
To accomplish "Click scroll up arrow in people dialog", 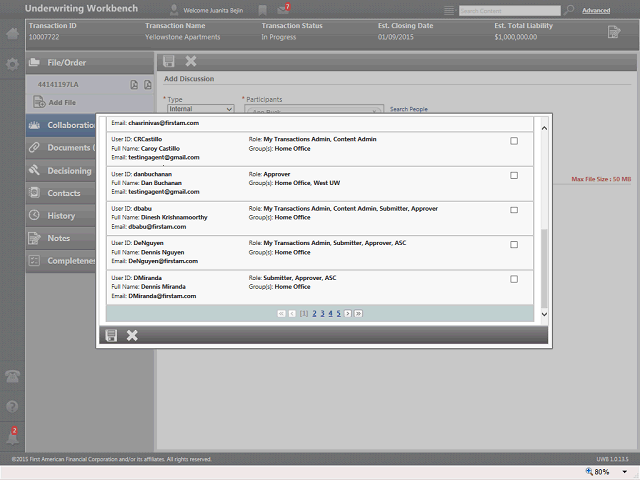I will (x=544, y=128).
